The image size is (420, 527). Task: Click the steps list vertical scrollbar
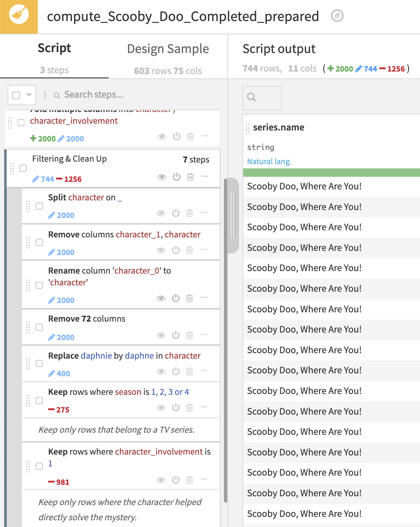pyautogui.click(x=226, y=341)
